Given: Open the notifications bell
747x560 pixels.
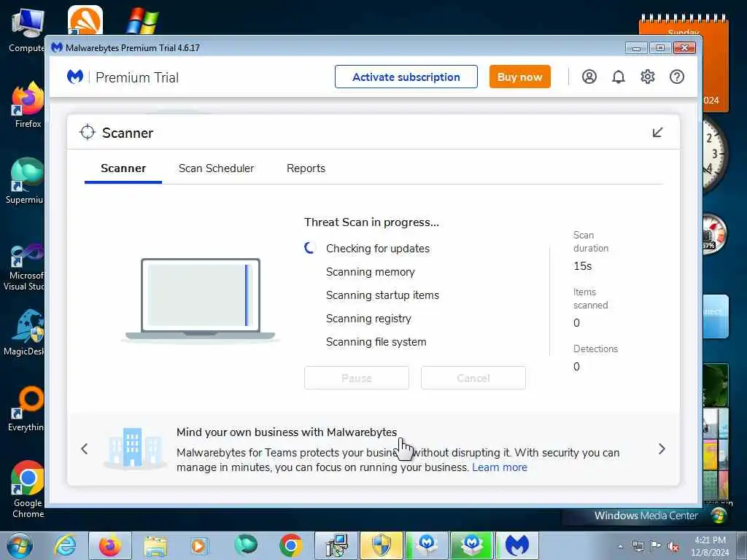Looking at the screenshot, I should click(x=618, y=77).
